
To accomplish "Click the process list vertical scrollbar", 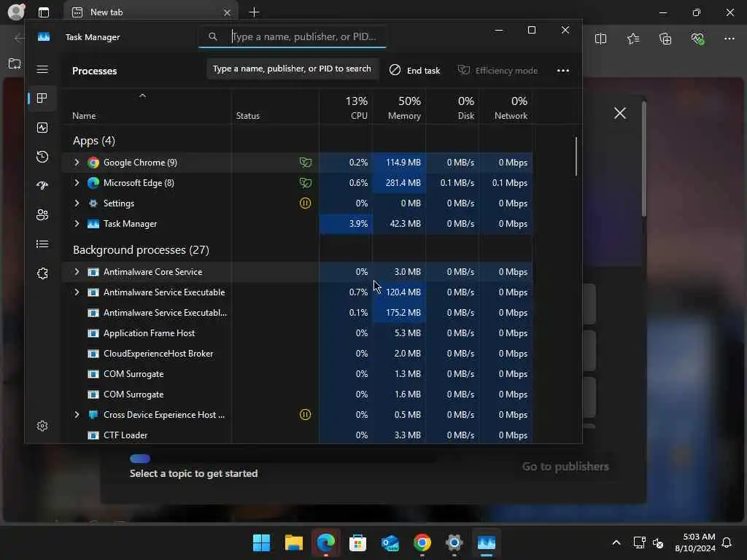I will (576, 157).
